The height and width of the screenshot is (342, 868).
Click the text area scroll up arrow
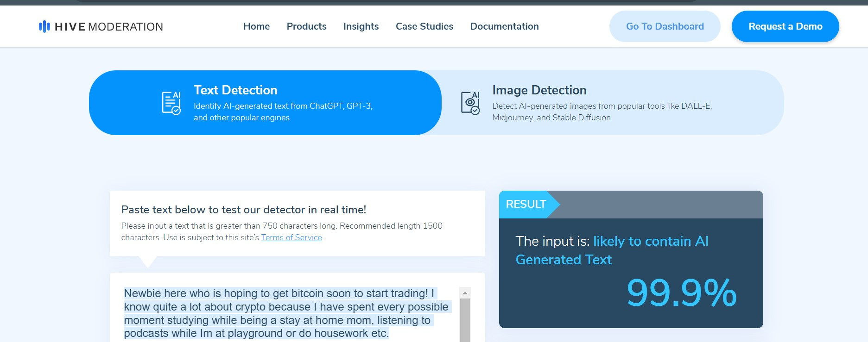click(465, 293)
